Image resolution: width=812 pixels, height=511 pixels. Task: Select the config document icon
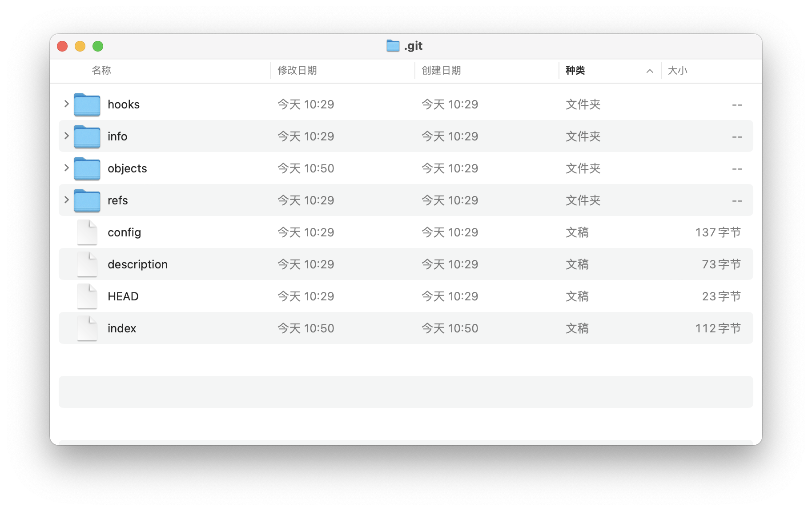point(87,232)
